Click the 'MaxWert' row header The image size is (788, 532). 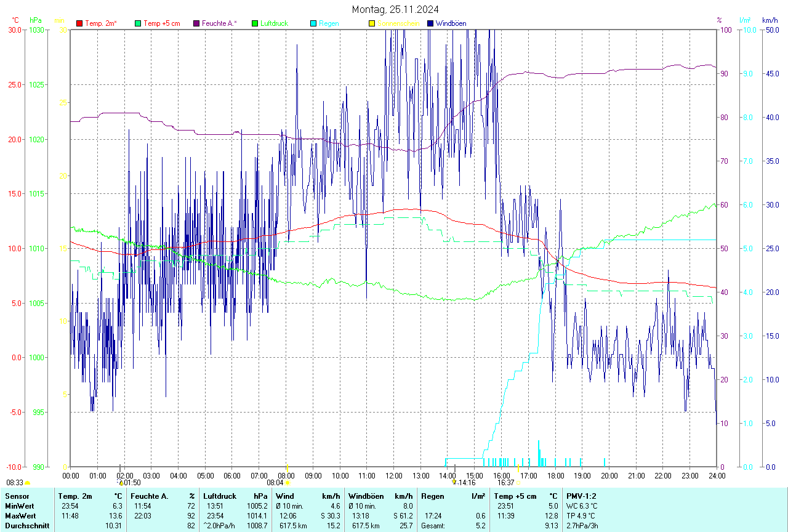pyautogui.click(x=20, y=515)
